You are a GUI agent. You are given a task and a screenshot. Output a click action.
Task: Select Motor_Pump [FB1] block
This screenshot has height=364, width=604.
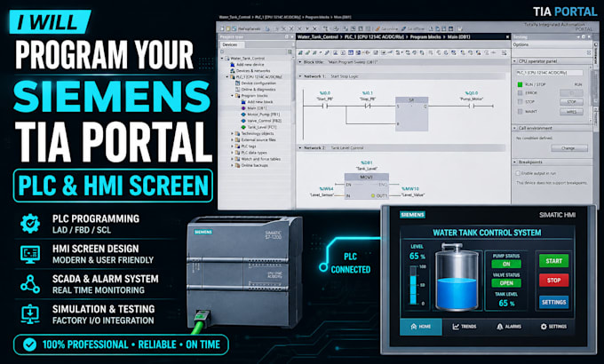click(260, 114)
